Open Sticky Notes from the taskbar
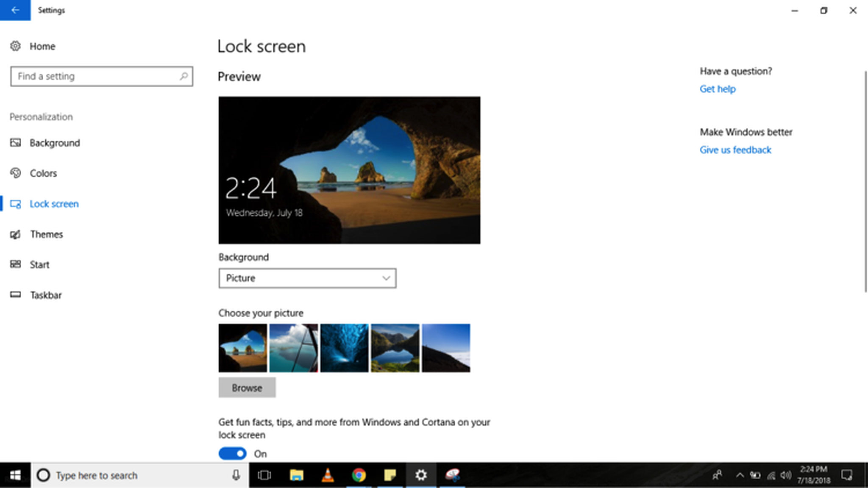 [x=390, y=475]
